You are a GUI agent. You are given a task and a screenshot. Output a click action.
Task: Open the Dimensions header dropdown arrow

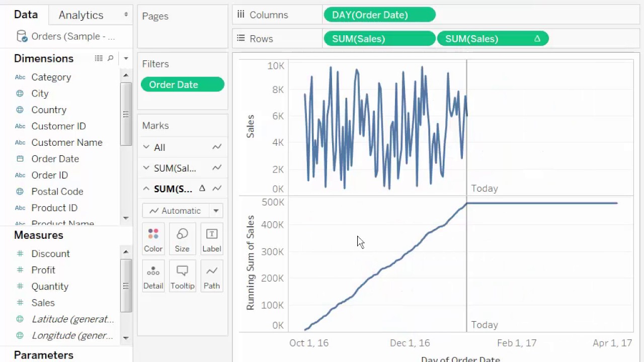pos(126,58)
